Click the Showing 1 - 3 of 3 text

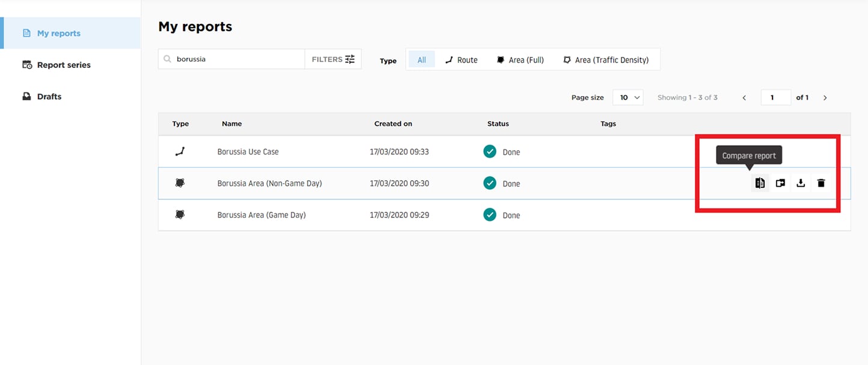pyautogui.click(x=687, y=97)
